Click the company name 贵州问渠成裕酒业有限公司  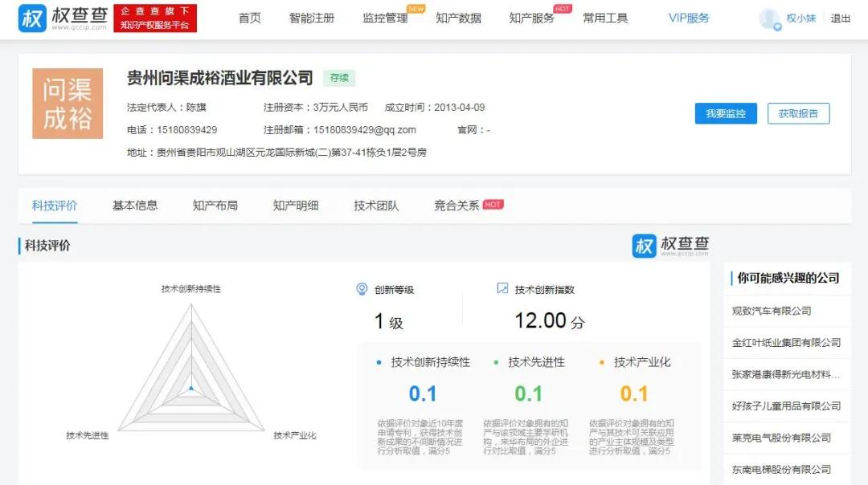pyautogui.click(x=220, y=78)
